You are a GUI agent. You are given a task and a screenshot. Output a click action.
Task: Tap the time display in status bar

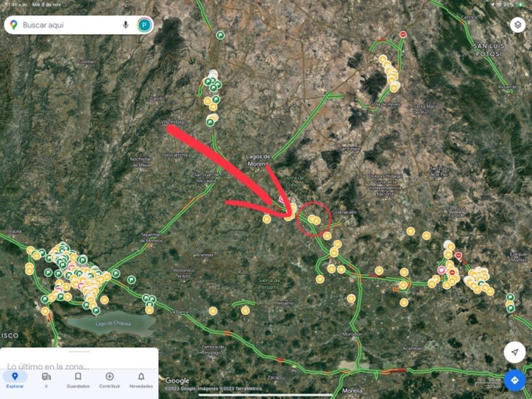[x=16, y=5]
